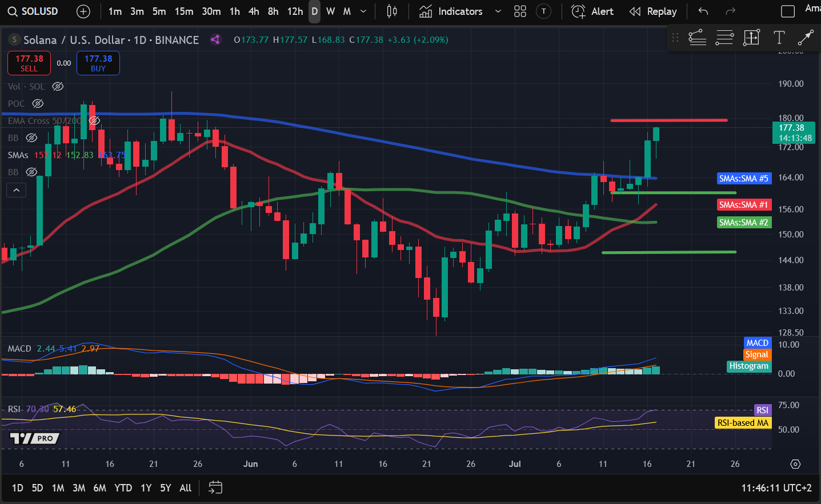The height and width of the screenshot is (504, 821).
Task: Select the SMAs indicator legend
Action: coord(18,155)
